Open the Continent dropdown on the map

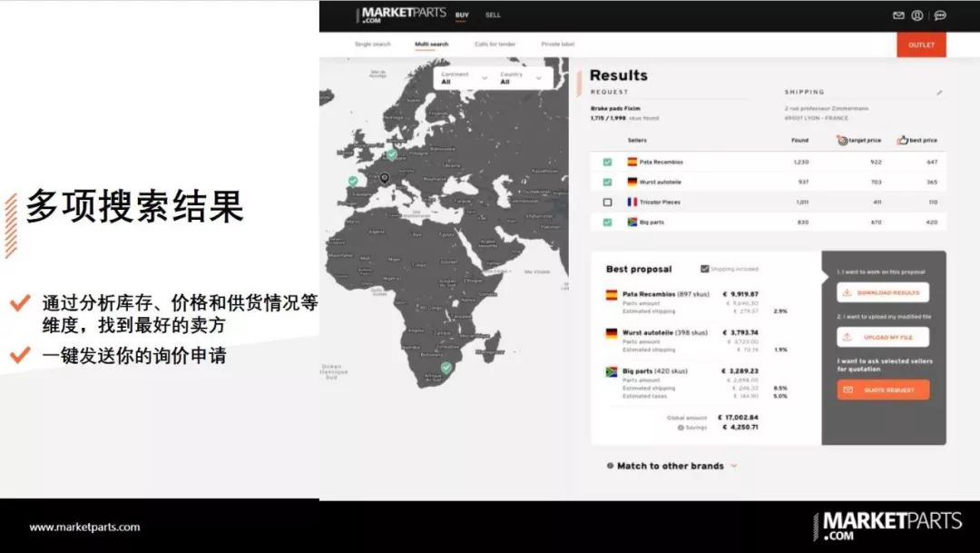coord(464,78)
